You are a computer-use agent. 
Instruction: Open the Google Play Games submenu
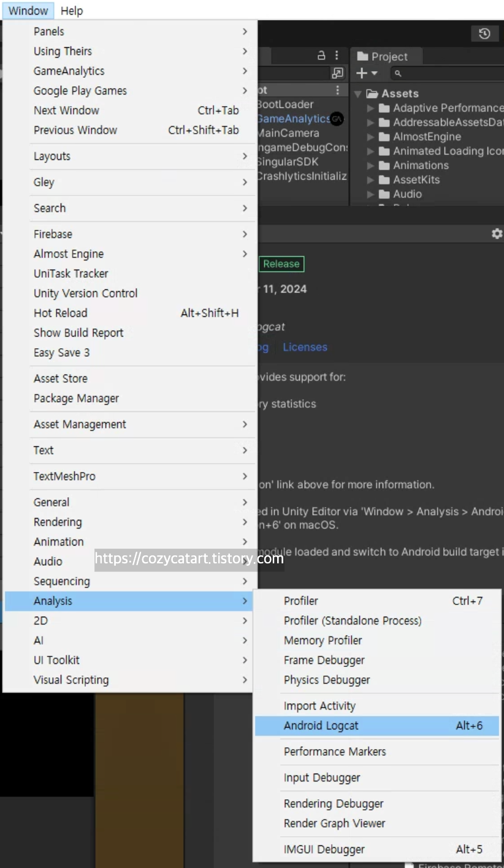130,90
